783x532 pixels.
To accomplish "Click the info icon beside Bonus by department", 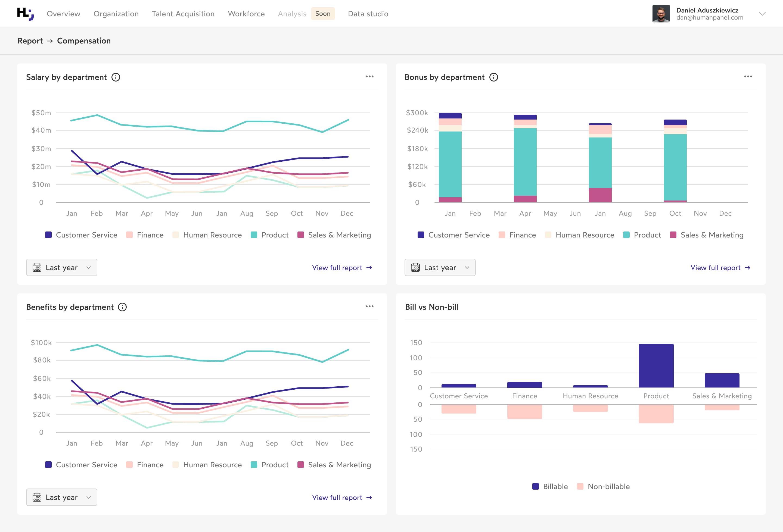I will click(x=493, y=77).
